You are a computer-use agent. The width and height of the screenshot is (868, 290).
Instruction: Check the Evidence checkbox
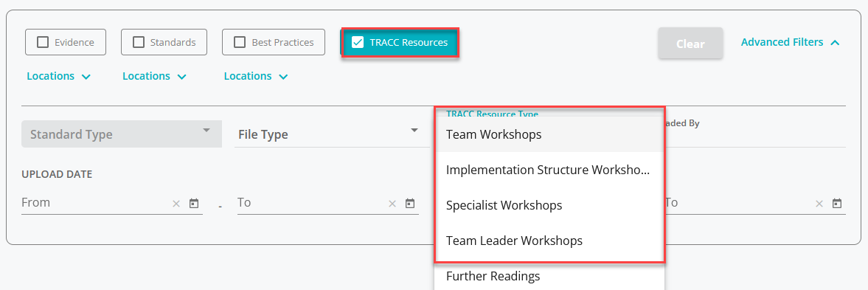click(x=43, y=42)
